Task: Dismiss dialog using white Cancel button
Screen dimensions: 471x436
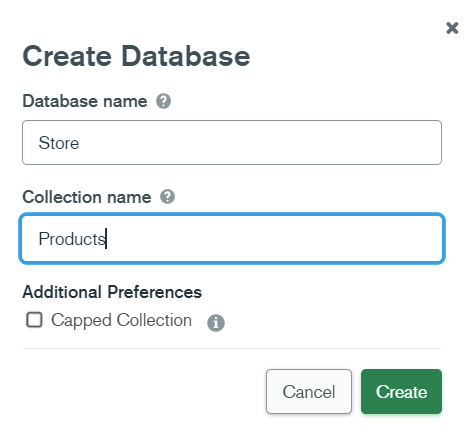Action: click(x=309, y=391)
